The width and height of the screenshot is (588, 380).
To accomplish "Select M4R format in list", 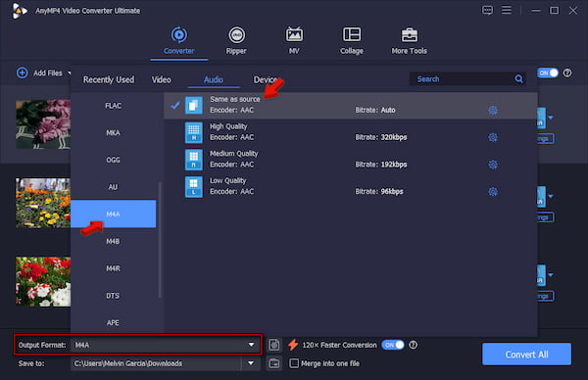I will click(x=114, y=268).
